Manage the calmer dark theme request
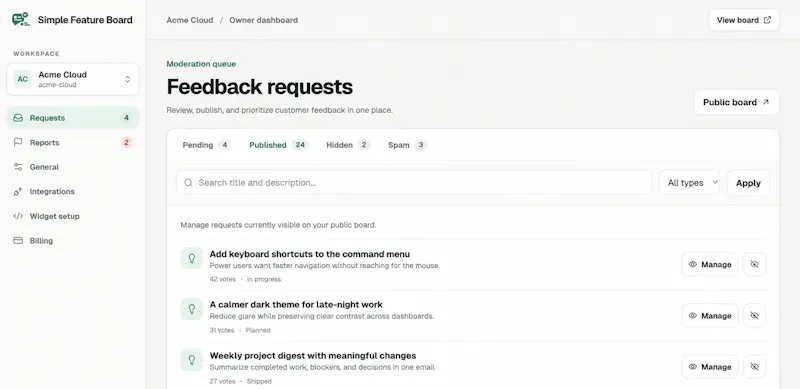Screen dimensions: 800x389 click(710, 315)
